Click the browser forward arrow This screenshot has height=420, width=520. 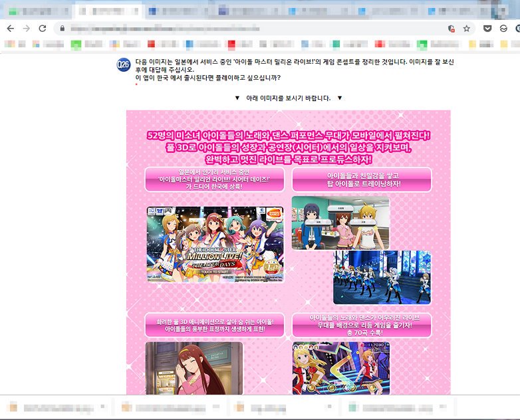coord(26,29)
